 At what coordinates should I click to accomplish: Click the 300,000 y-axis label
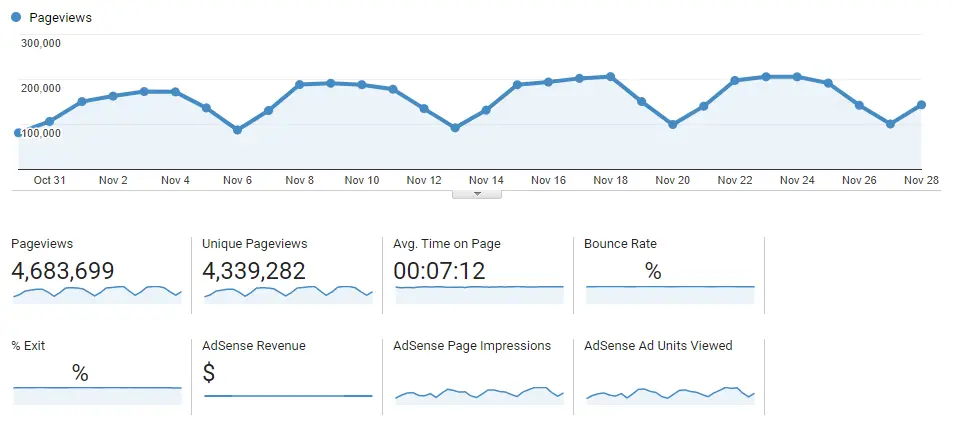(x=41, y=43)
